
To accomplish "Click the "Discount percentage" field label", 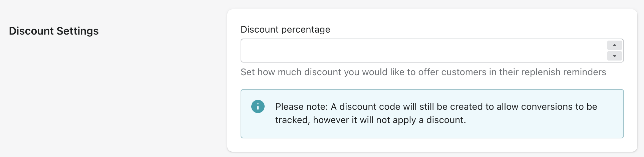I will (285, 30).
